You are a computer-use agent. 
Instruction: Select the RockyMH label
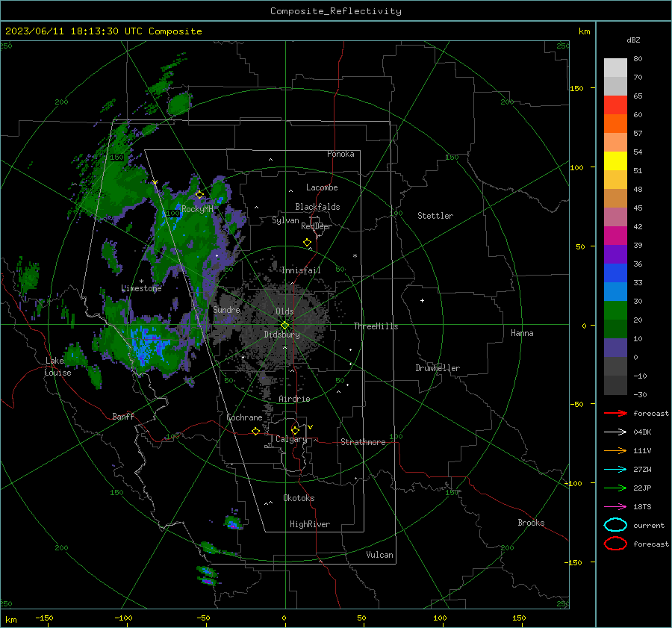(x=197, y=209)
